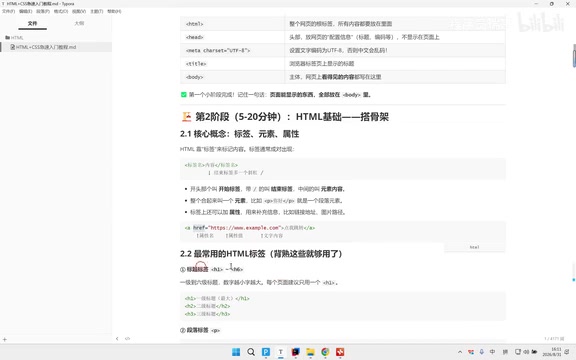Open the JetBrains IDE taskbar icon
Image resolution: width=576 pixels, height=360 pixels.
295,352
